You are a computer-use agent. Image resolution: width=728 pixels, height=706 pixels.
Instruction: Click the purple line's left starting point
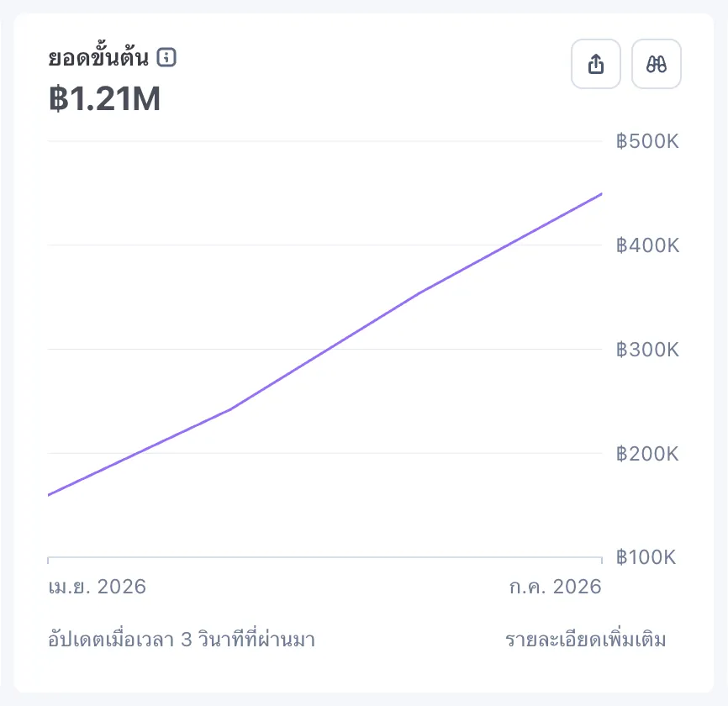click(49, 495)
